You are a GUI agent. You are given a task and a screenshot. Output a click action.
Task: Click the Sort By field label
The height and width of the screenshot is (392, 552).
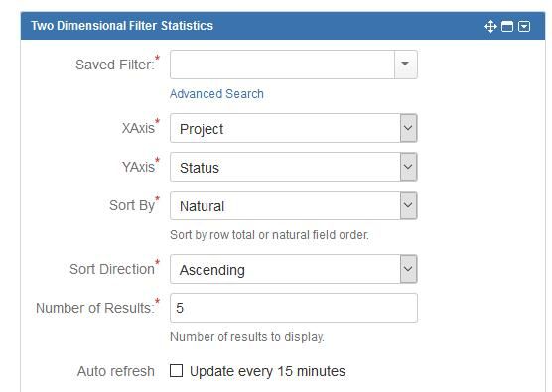132,205
